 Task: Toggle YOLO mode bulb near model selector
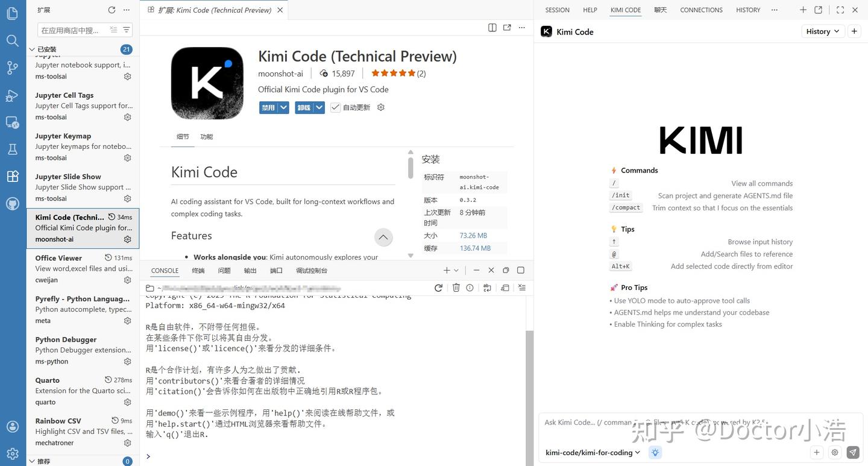(655, 452)
